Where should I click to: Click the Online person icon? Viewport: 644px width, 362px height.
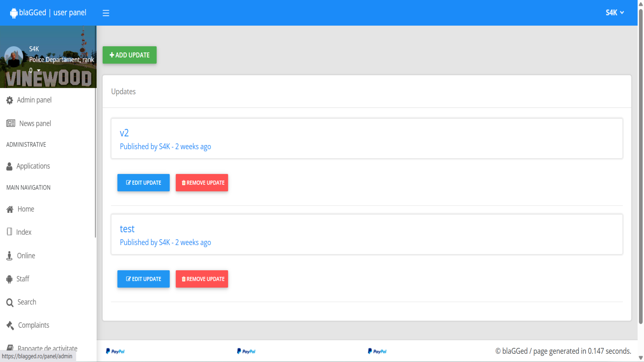9,256
